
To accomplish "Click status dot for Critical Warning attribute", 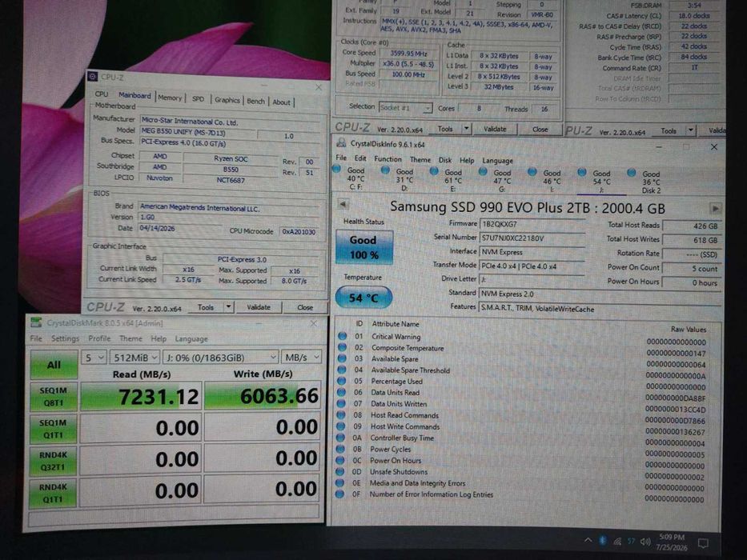I will tap(342, 336).
